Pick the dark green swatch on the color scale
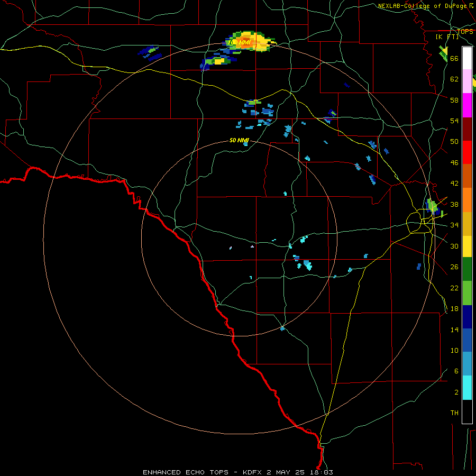This screenshot has width=476, height=476. click(x=467, y=269)
